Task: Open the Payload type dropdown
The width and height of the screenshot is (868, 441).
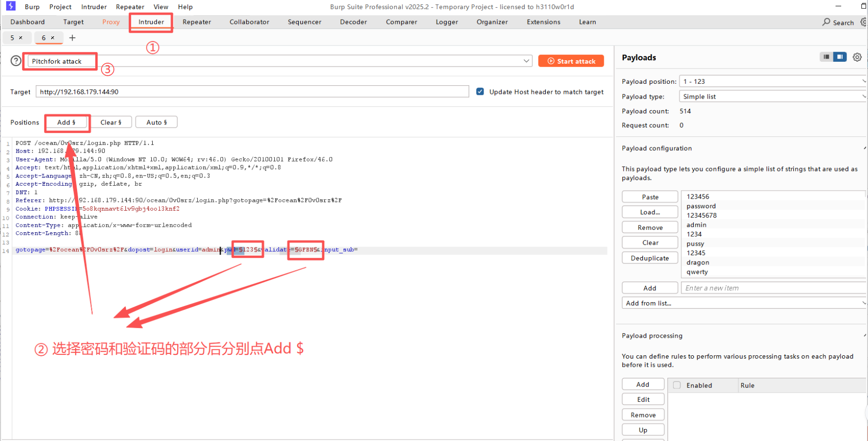Action: (x=773, y=96)
